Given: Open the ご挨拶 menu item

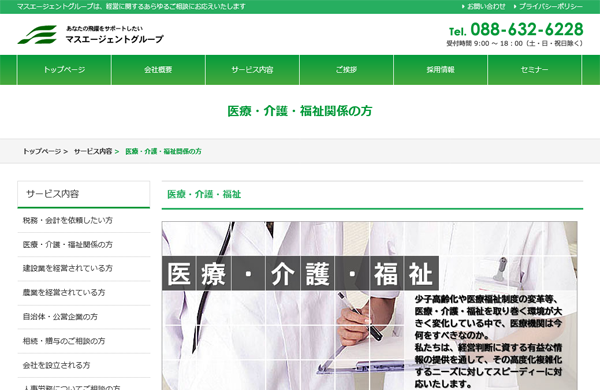Looking at the screenshot, I should click(x=346, y=70).
